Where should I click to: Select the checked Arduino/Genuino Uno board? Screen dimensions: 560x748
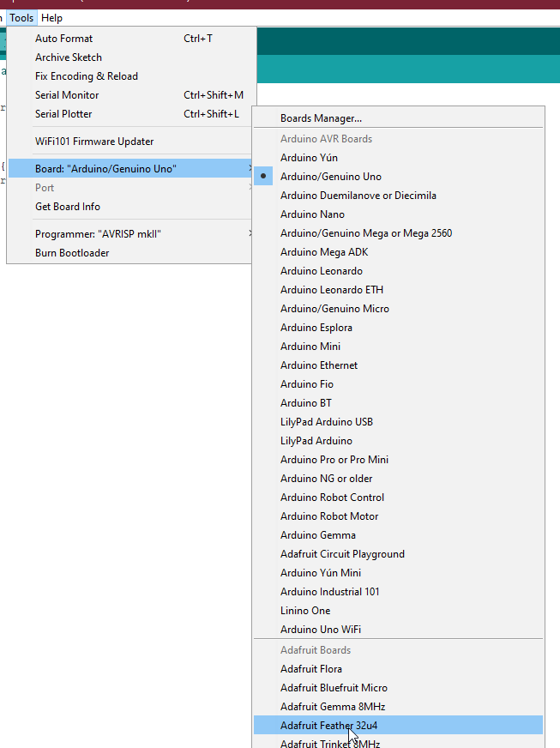[398, 177]
